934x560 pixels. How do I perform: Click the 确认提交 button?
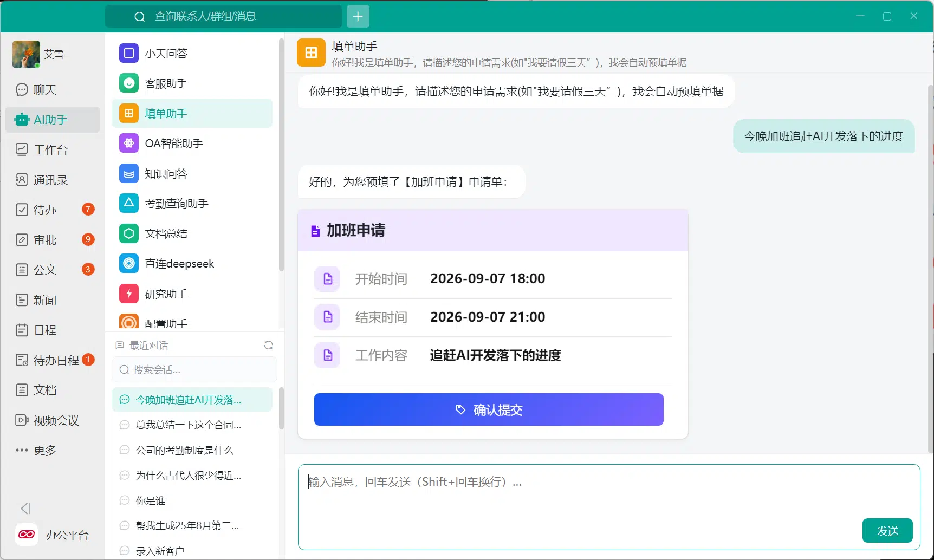click(x=489, y=409)
